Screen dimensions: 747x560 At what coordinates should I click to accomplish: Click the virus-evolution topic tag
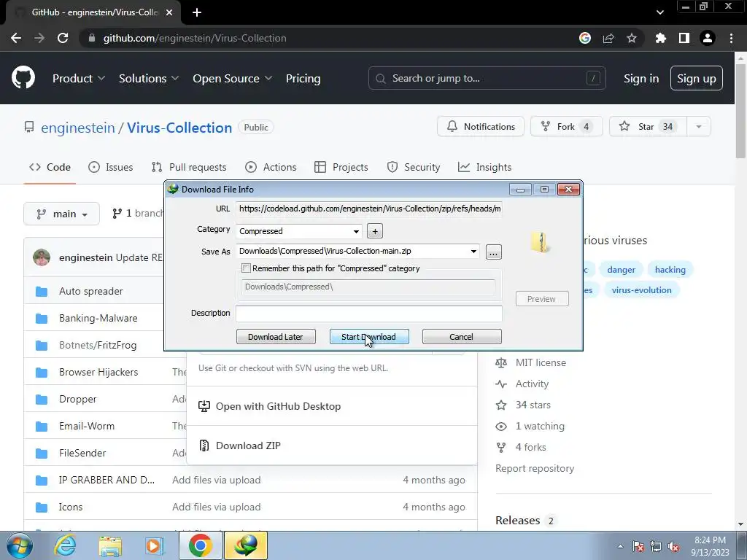click(x=641, y=290)
